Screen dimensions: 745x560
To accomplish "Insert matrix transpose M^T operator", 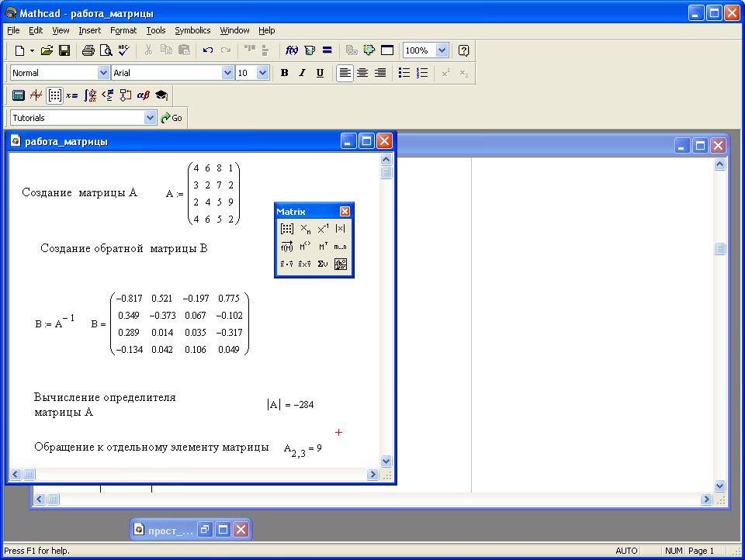I will 323,247.
